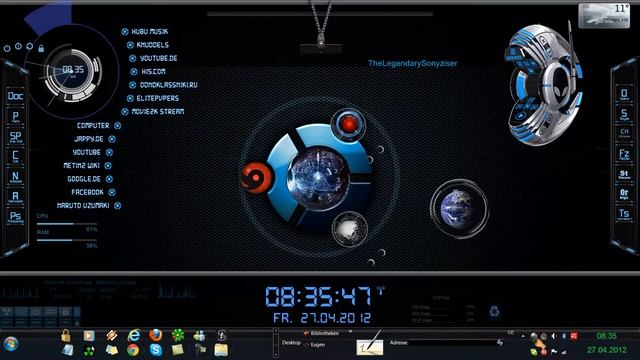The width and height of the screenshot is (640, 360).
Task: Open the taskbar clock showing 08:35
Action: click(607, 336)
